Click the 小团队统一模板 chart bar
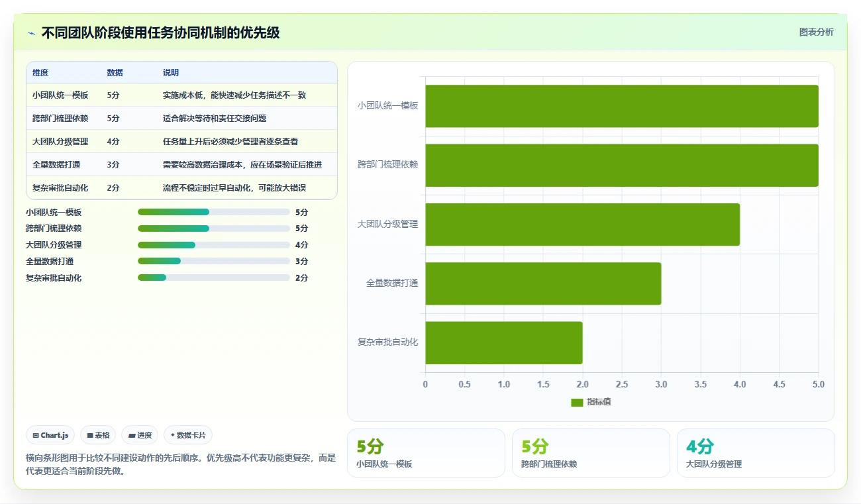861x504 pixels. pyautogui.click(x=622, y=106)
